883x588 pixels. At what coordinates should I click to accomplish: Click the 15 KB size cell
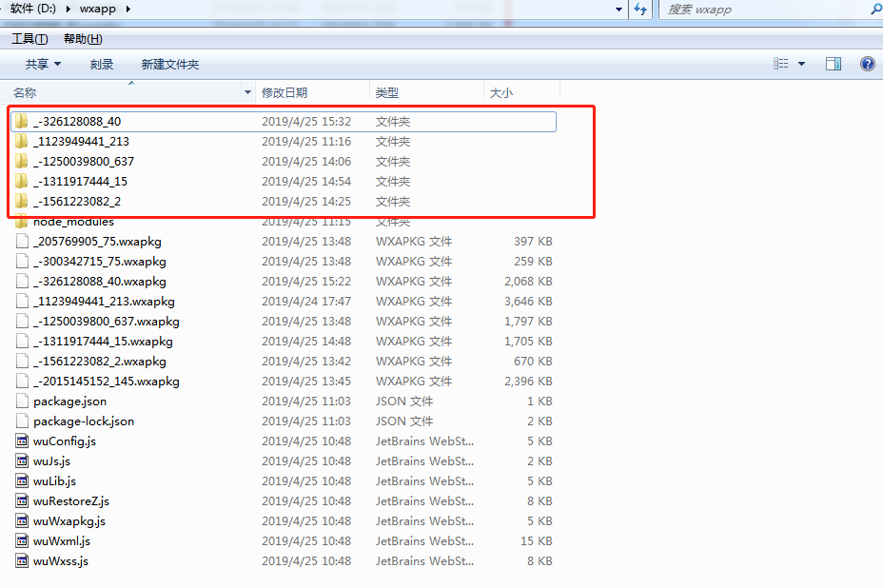pos(536,541)
